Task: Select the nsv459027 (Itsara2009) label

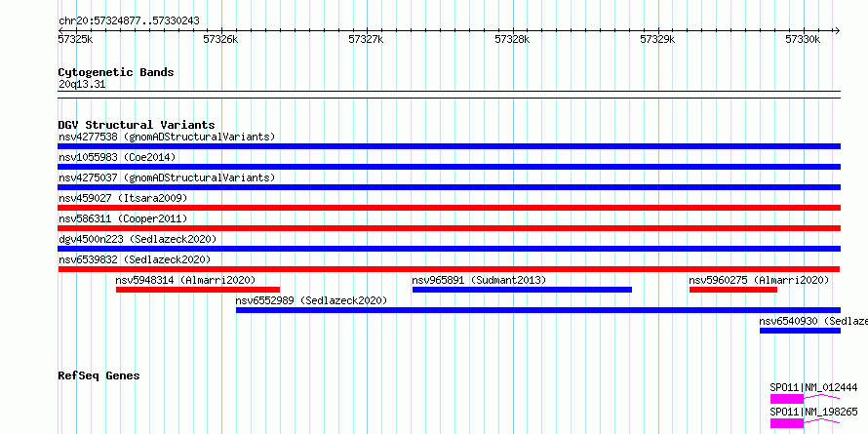Action: coord(123,198)
